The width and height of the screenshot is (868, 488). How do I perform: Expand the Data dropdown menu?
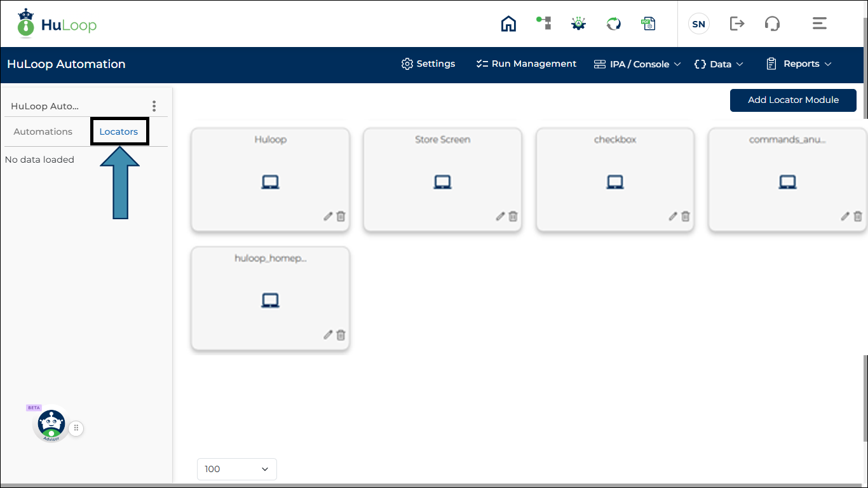click(719, 64)
